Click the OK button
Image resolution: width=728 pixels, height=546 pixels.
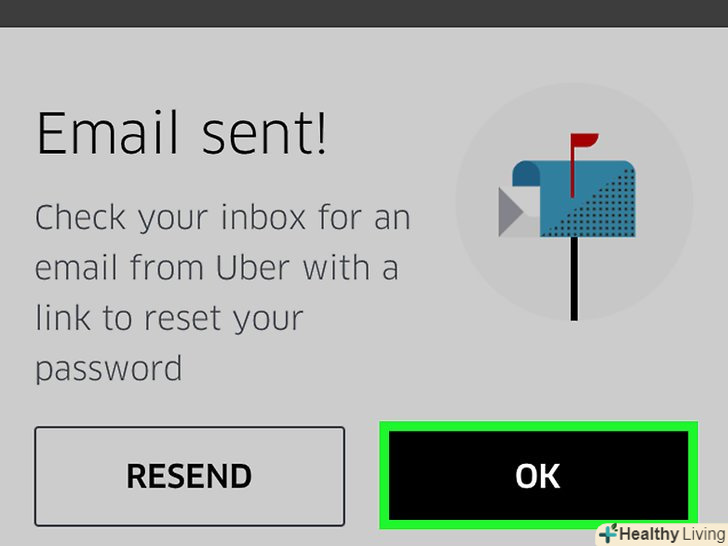click(x=538, y=475)
